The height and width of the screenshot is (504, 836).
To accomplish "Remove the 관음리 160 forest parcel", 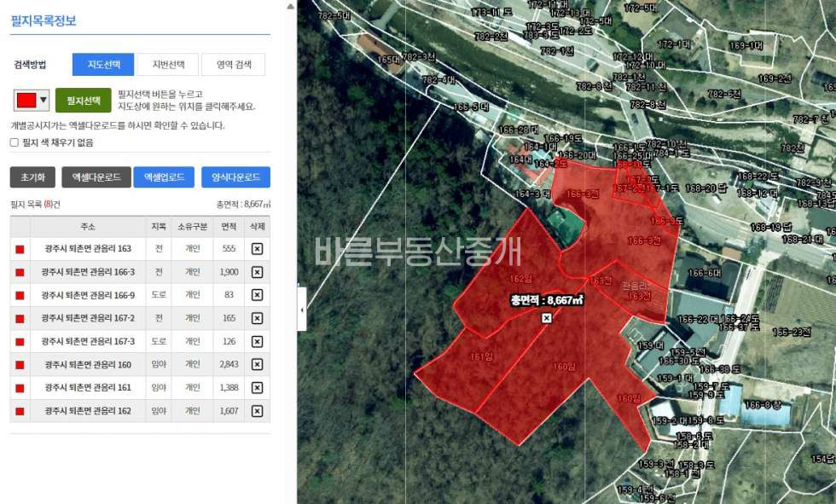I will [257, 365].
